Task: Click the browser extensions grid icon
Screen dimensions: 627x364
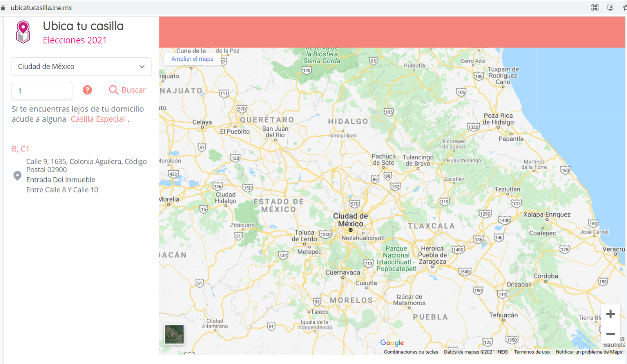Action: [x=595, y=7]
